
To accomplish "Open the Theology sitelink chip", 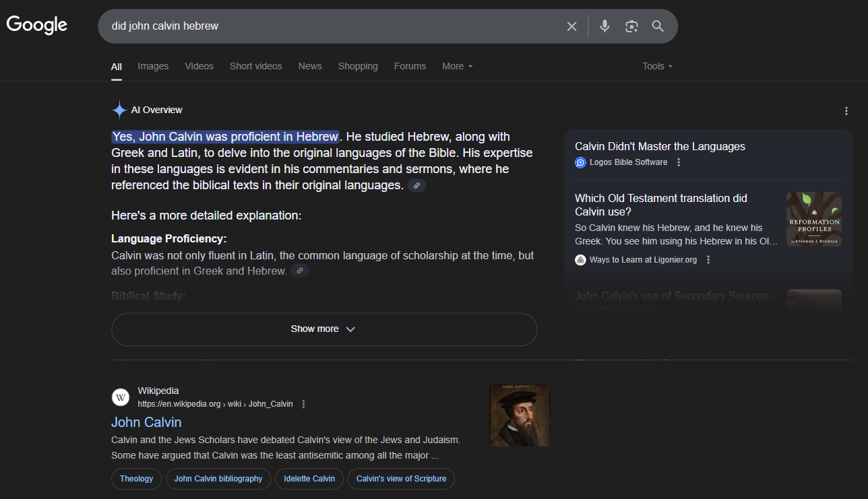I will [x=136, y=479].
